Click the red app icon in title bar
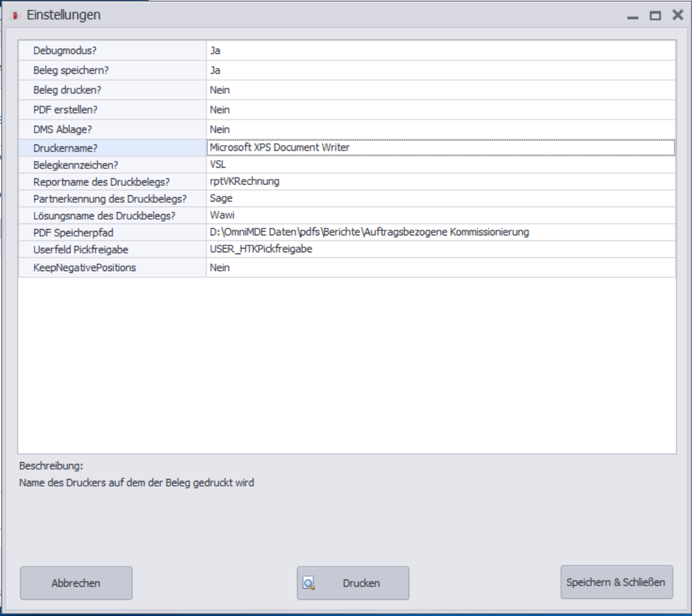This screenshot has width=692, height=616. [x=15, y=16]
